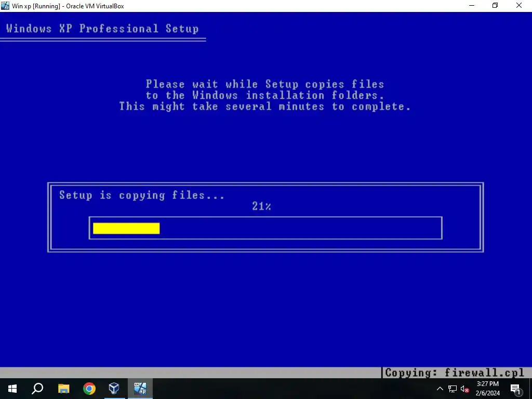The image size is (532, 399).
Task: Open the taskbar search magnifier
Action: [x=37, y=389]
